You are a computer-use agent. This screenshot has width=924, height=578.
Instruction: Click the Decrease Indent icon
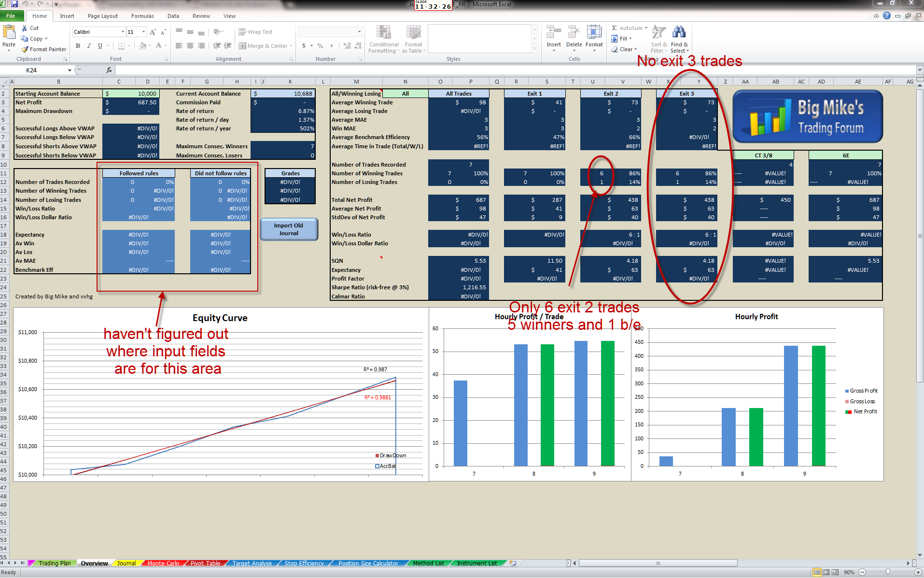click(217, 46)
